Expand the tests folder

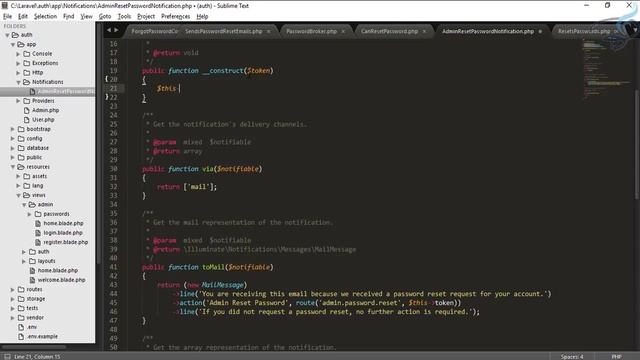13,308
